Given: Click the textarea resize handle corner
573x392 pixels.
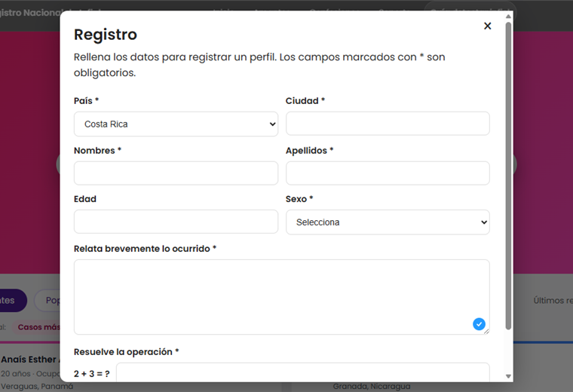Looking at the screenshot, I should [486, 332].
